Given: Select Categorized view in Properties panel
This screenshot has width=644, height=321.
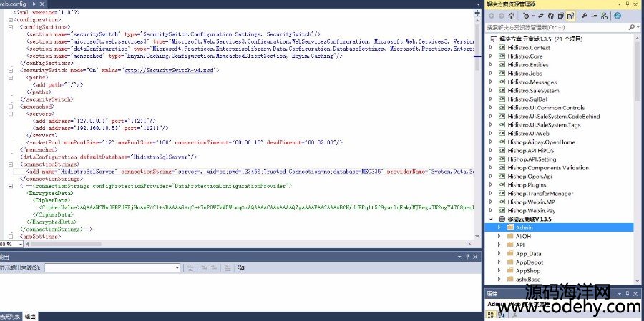Looking at the screenshot, I should tap(491, 315).
